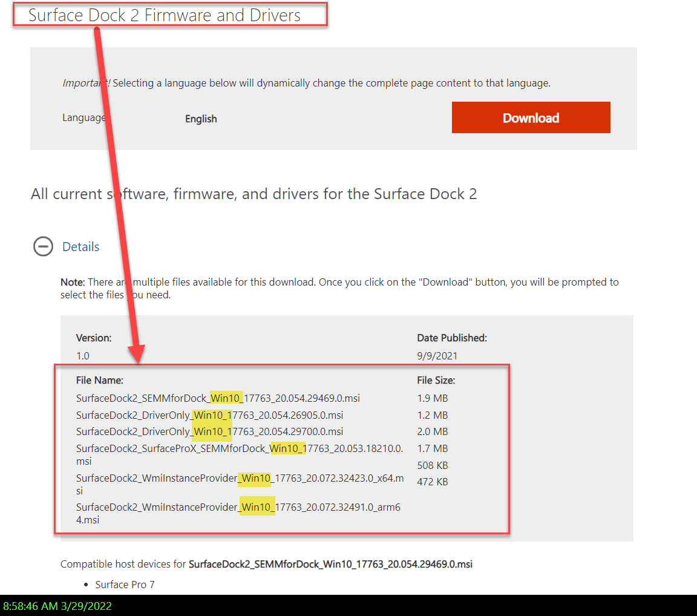The height and width of the screenshot is (616, 697).
Task: Click the Language label
Action: click(85, 117)
